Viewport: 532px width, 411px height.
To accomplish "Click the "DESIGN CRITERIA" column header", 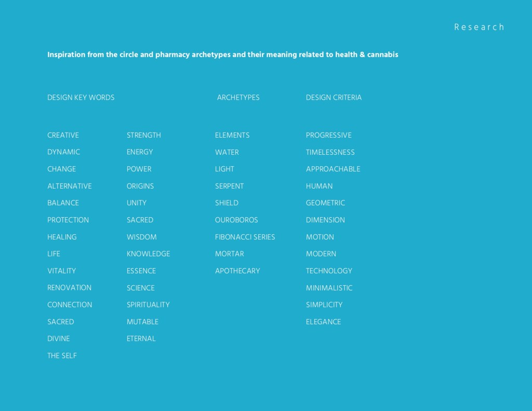I will click(x=334, y=98).
